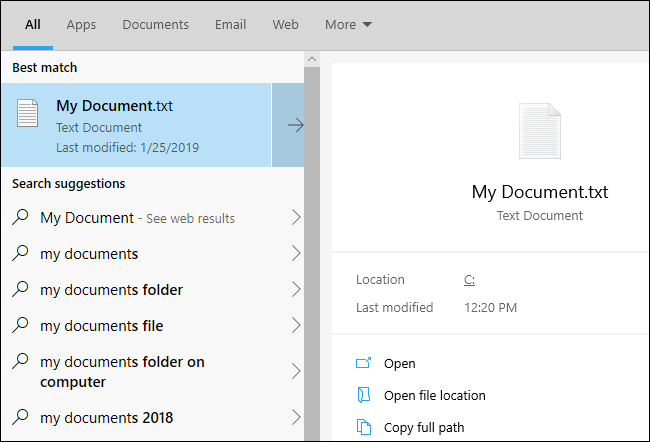The image size is (650, 442).
Task: Switch to the Documents tab
Action: pyautogui.click(x=155, y=24)
